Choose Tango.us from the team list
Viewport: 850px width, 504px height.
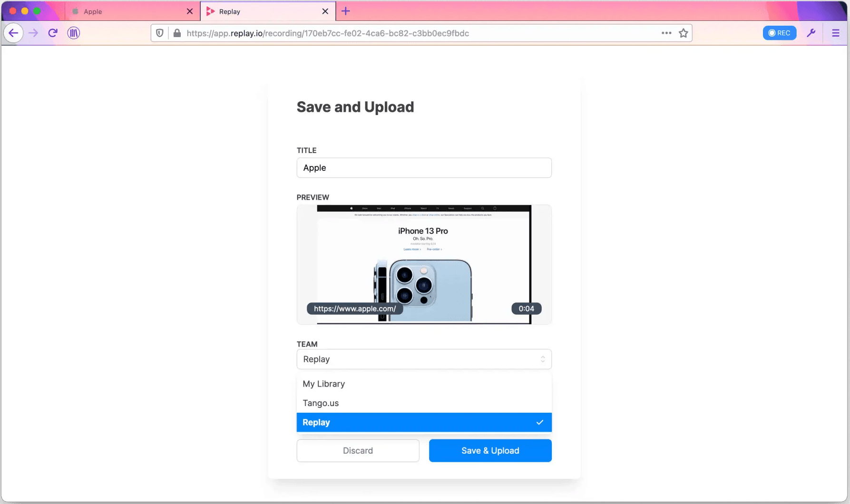click(424, 403)
